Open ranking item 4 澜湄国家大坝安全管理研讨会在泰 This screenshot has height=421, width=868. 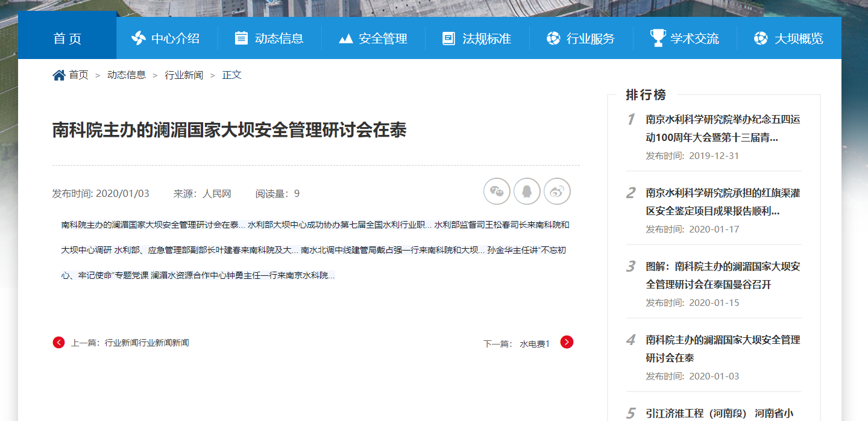pyautogui.click(x=723, y=349)
